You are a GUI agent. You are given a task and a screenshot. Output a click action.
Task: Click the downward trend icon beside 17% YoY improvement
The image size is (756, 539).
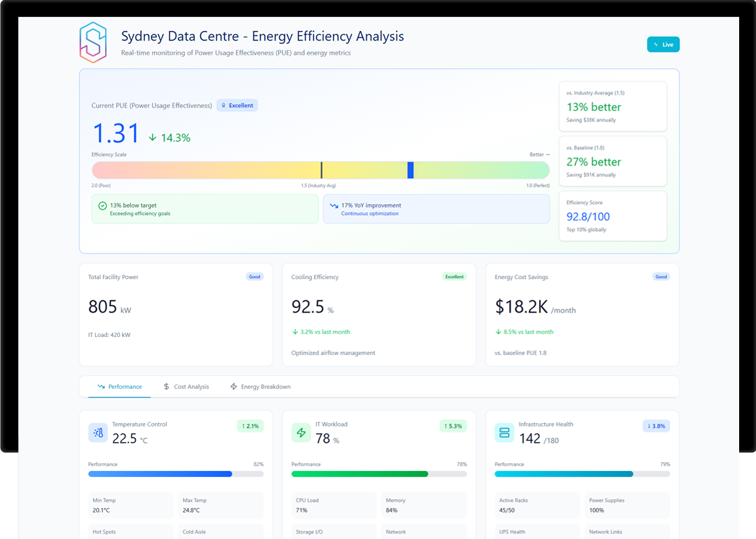(x=334, y=206)
